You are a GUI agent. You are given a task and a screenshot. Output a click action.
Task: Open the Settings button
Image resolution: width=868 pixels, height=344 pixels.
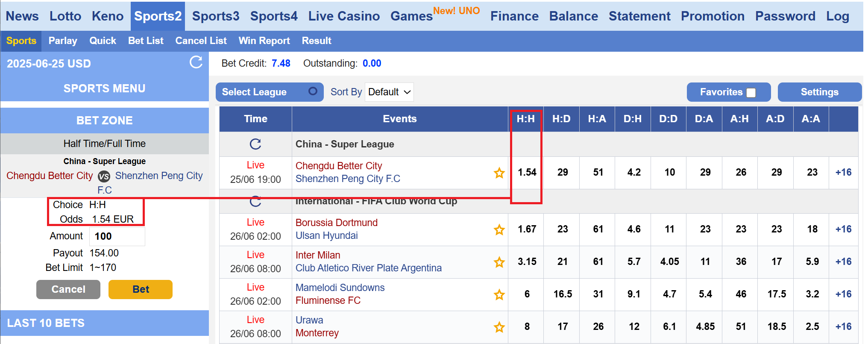(819, 92)
